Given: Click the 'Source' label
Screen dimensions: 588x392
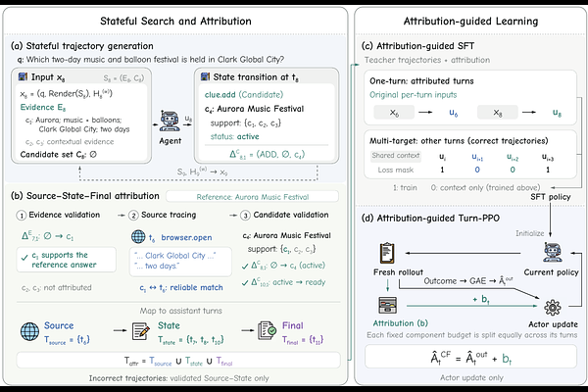Looking at the screenshot, I should [x=59, y=325].
